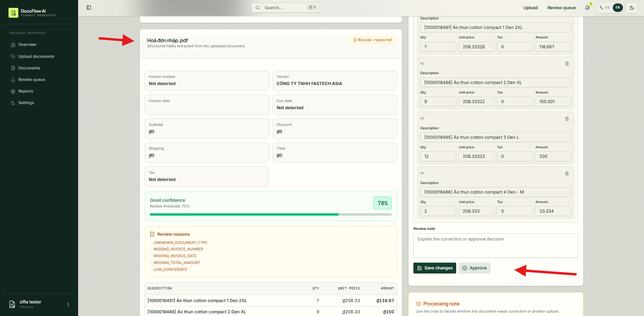Click the Review reasons document icon
The height and width of the screenshot is (316, 644).
pos(152,234)
